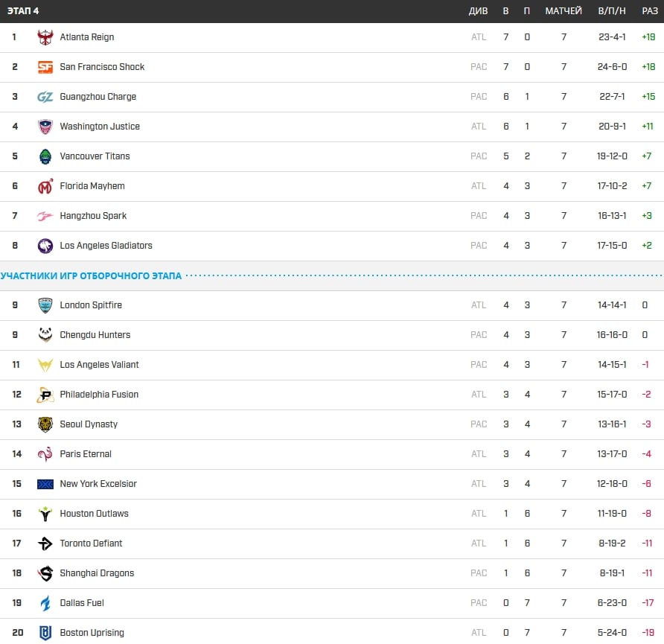
Task: Click the ДИВ column header
Action: (x=479, y=11)
